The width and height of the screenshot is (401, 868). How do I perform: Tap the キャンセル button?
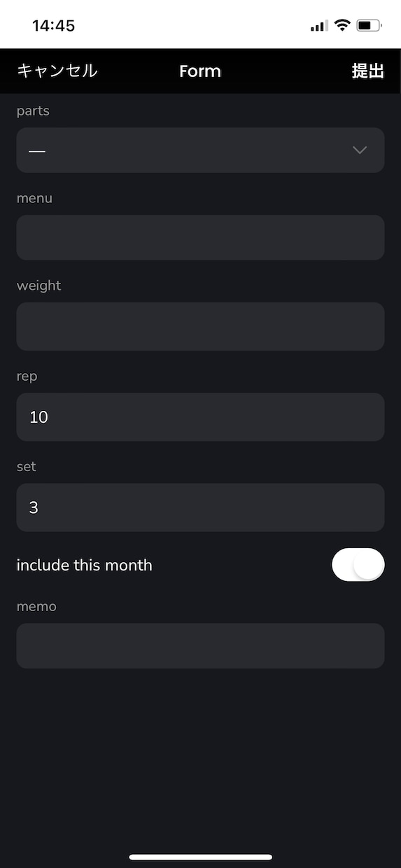57,71
